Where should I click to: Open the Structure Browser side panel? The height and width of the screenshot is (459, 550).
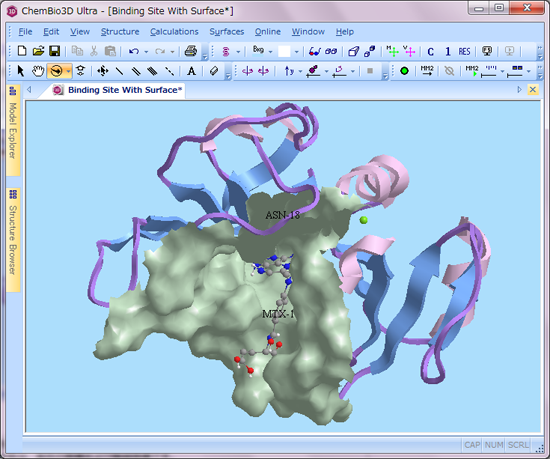(13, 239)
